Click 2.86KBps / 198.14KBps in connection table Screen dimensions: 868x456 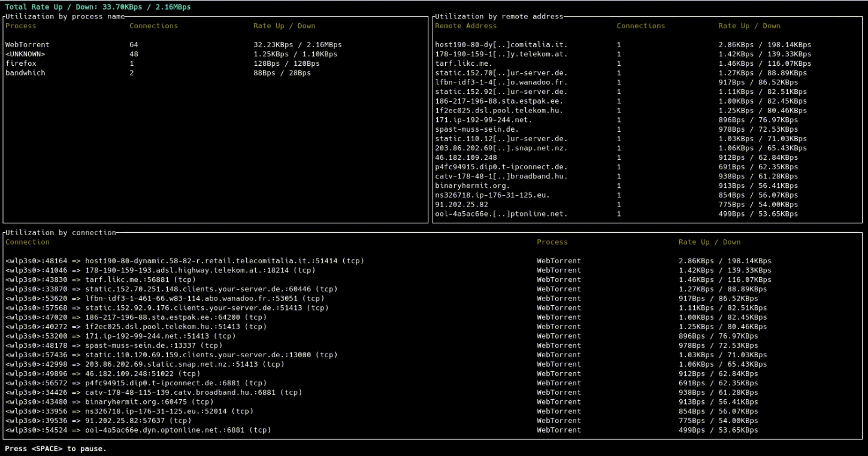[x=725, y=261]
